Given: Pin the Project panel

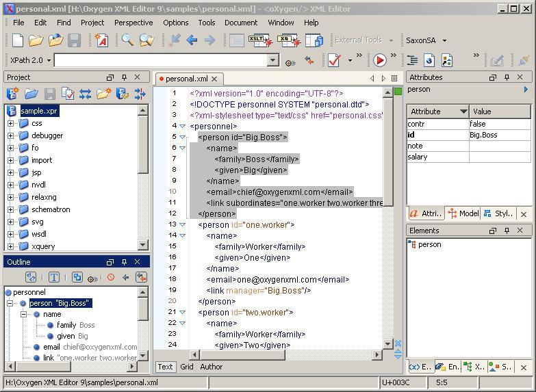Looking at the screenshot, I should 124,77.
